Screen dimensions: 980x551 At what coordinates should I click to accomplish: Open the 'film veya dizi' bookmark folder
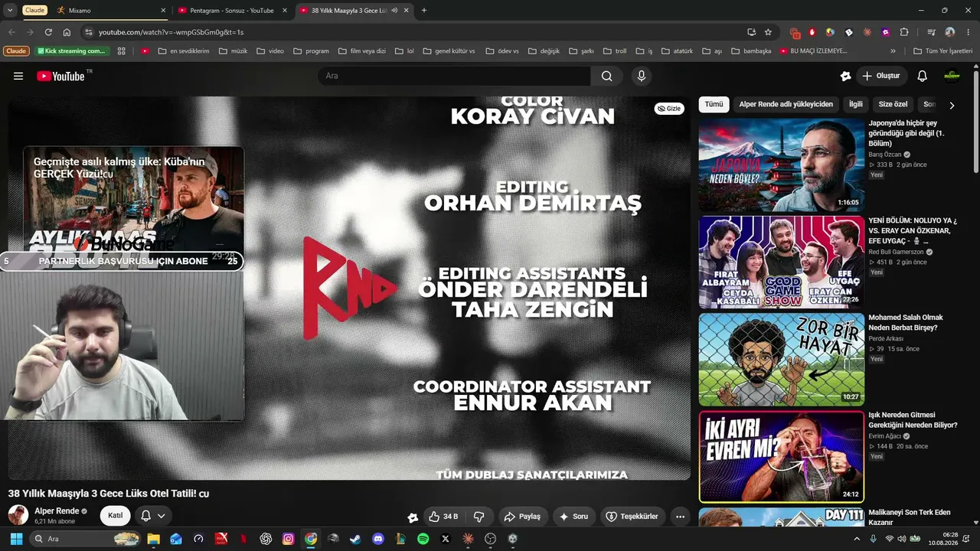coord(361,51)
